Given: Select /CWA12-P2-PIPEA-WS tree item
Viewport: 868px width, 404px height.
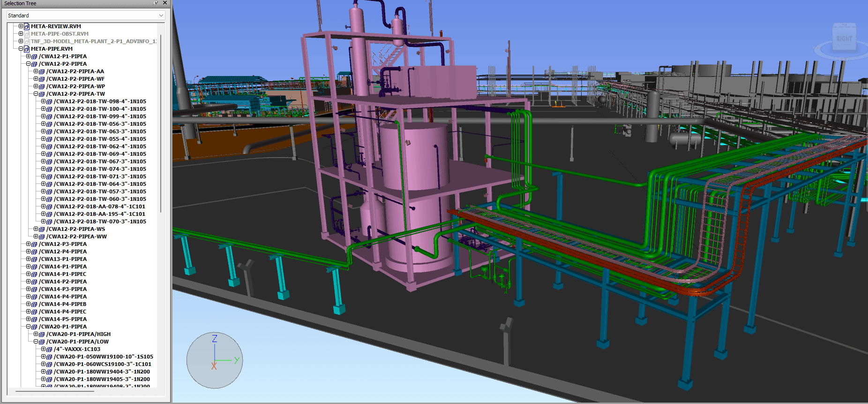Looking at the screenshot, I should (75, 229).
